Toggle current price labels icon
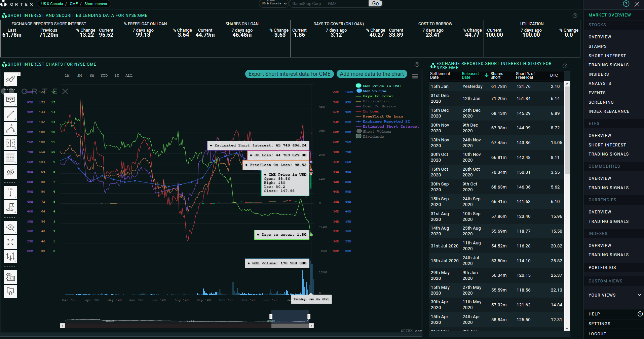The height and width of the screenshot is (339, 644). tap(10, 277)
